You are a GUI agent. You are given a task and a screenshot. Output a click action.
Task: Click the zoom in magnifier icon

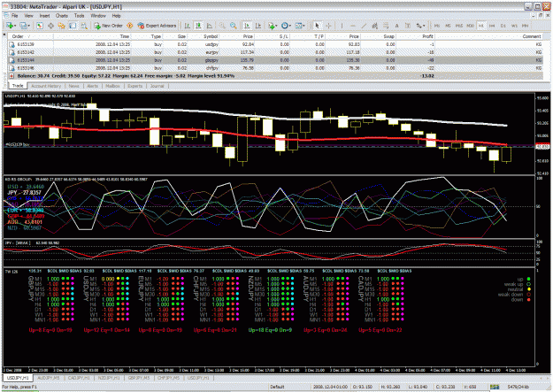pyautogui.click(x=222, y=26)
